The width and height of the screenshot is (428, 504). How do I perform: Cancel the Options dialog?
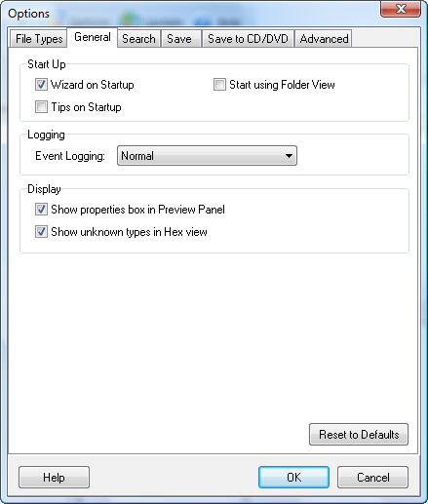(x=372, y=477)
